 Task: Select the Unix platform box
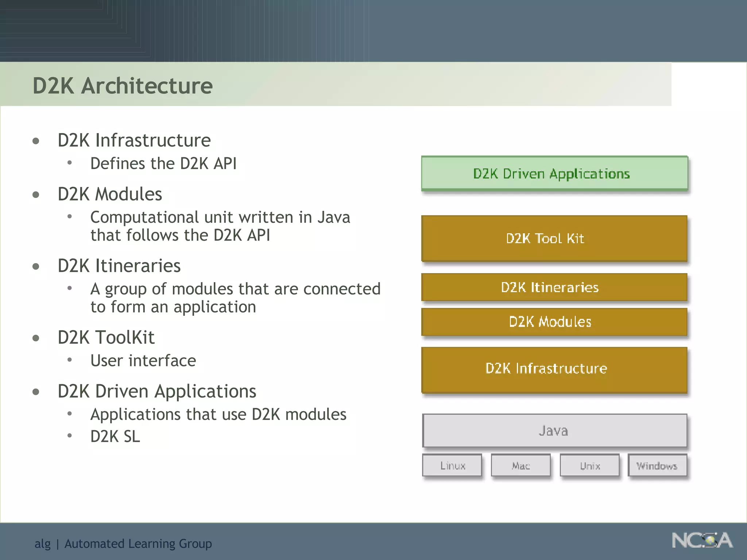click(590, 466)
